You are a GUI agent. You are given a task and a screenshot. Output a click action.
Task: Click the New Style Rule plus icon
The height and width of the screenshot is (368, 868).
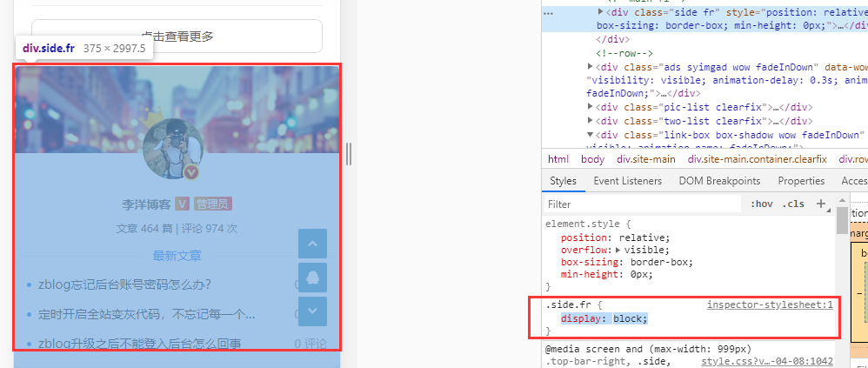820,204
